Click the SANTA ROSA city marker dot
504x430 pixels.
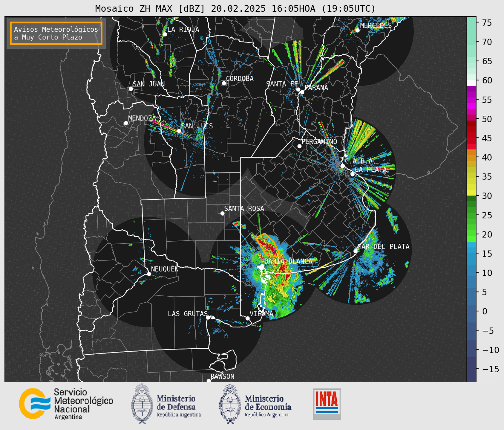click(222, 213)
